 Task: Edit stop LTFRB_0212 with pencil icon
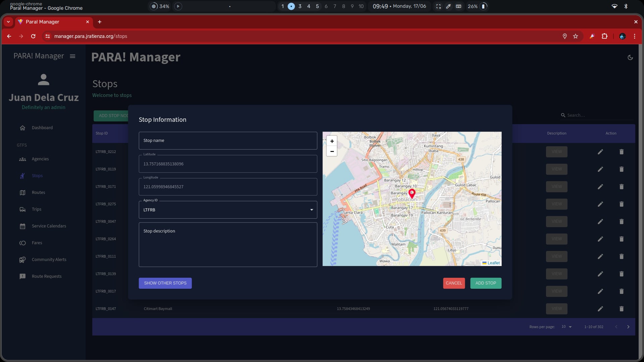pyautogui.click(x=600, y=152)
